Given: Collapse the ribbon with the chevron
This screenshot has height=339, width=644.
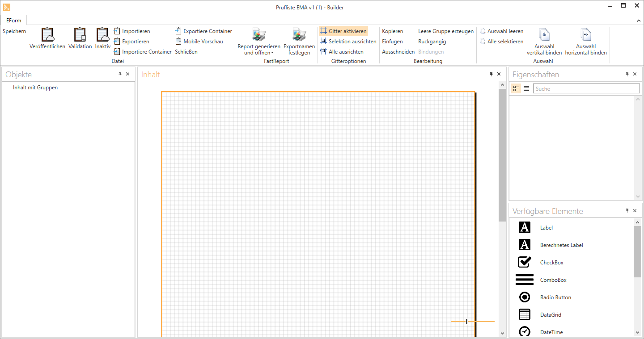Looking at the screenshot, I should pyautogui.click(x=638, y=21).
